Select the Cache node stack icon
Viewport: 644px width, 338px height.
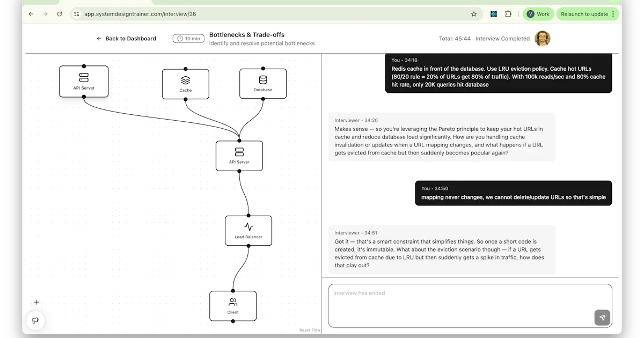[186, 80]
